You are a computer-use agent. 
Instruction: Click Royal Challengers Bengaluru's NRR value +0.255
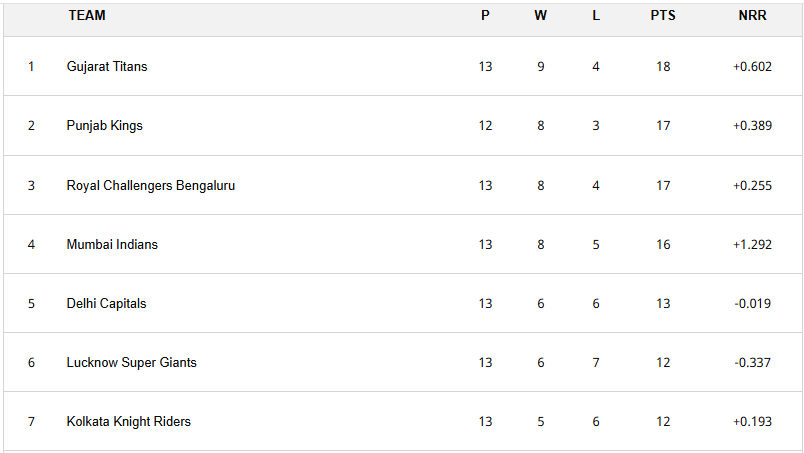point(752,185)
